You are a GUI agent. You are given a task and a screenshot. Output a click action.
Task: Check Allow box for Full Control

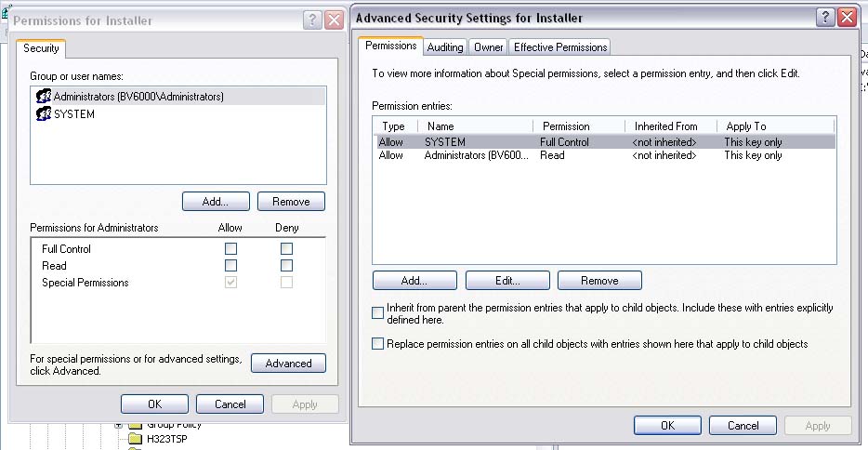(x=230, y=248)
